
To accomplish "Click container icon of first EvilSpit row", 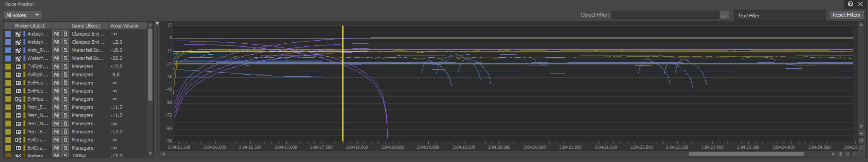I will [x=18, y=66].
